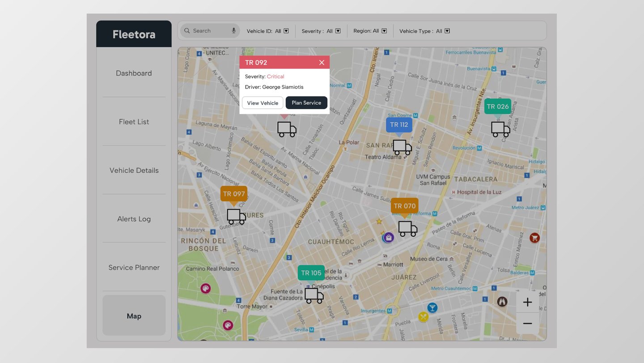
Task: Zoom out on the map
Action: click(x=528, y=324)
